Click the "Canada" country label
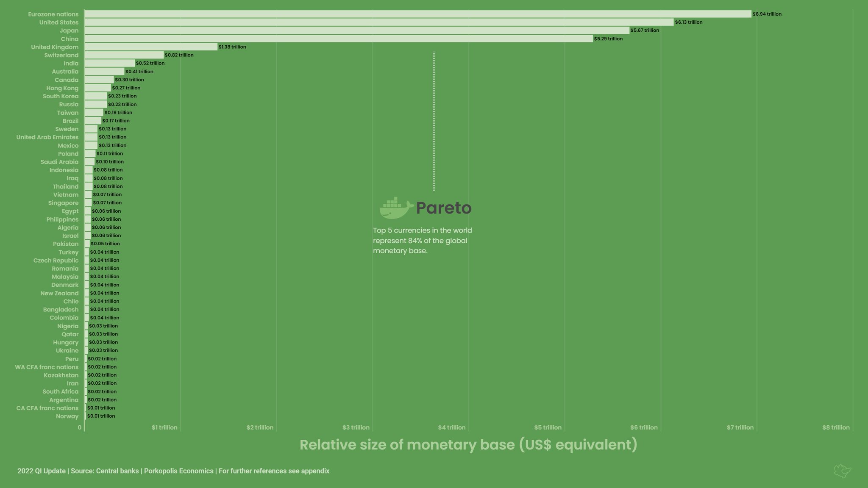The height and width of the screenshot is (488, 868). point(67,80)
